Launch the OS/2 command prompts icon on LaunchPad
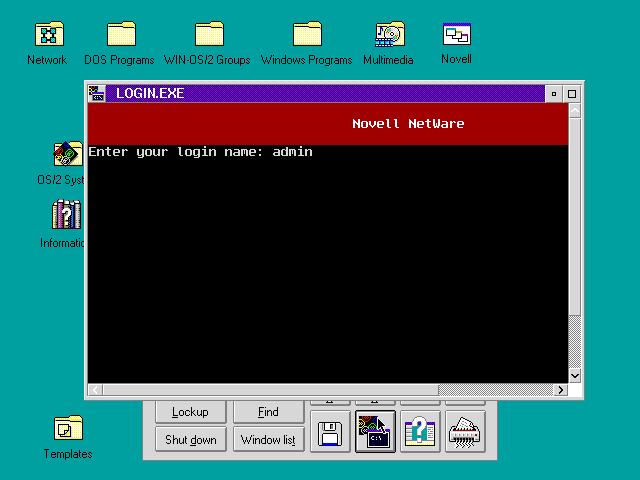Viewport: 640px width, 480px height. [375, 431]
